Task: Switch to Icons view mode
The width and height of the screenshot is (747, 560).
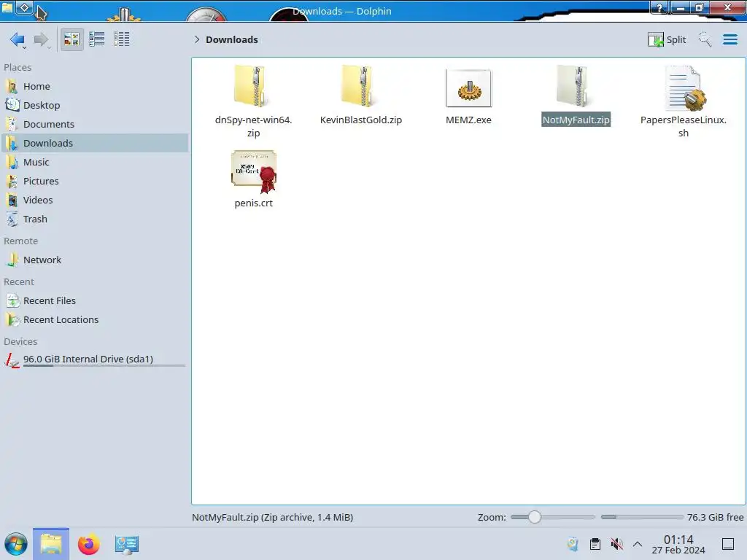Action: coord(71,39)
